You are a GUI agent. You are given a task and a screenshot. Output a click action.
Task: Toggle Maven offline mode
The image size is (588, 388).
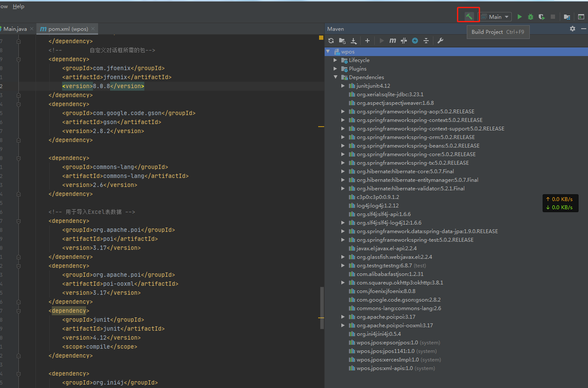click(x=404, y=41)
